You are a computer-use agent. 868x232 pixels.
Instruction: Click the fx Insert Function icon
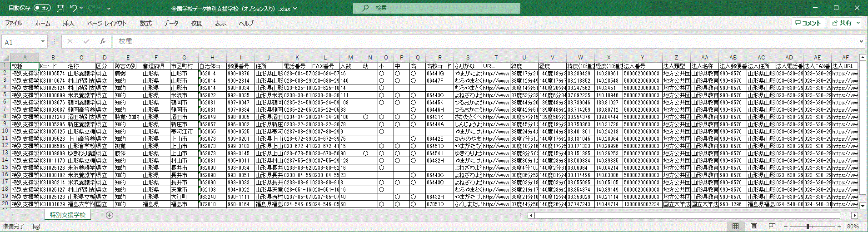(103, 41)
